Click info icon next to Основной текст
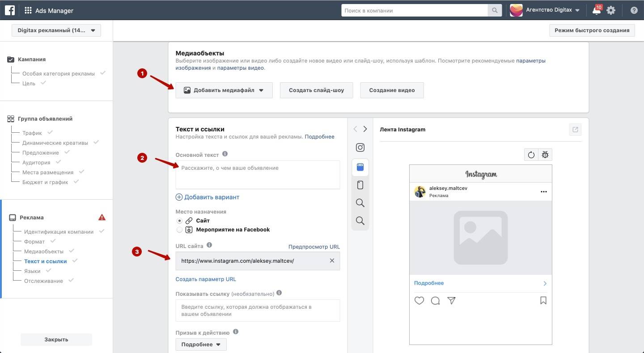 [x=225, y=154]
